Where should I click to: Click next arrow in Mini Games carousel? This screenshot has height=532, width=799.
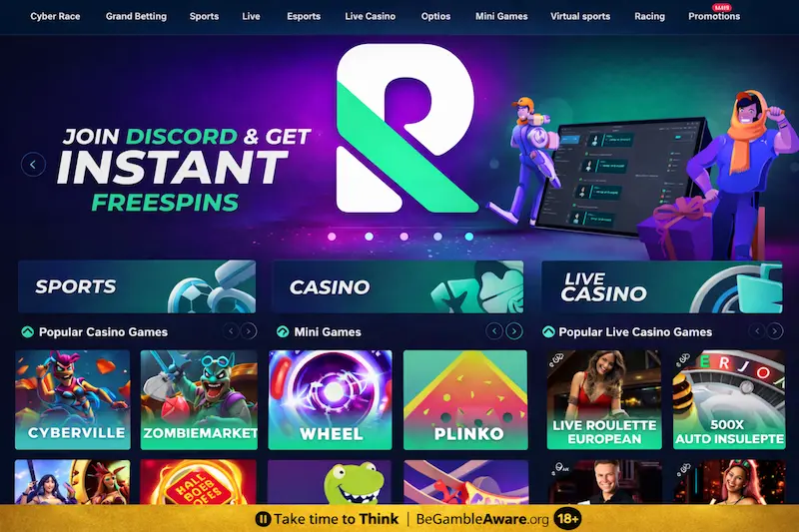point(514,331)
